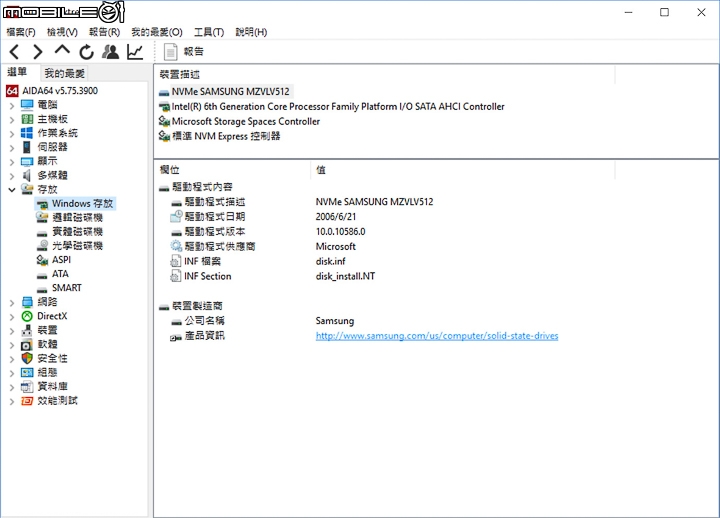Expand the 主機板 tree node
The height and width of the screenshot is (518, 720).
[x=12, y=120]
